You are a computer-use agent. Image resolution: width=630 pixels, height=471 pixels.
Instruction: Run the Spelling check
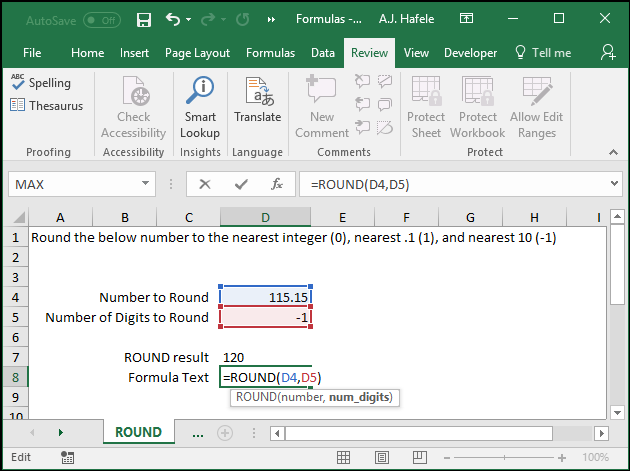pos(41,83)
